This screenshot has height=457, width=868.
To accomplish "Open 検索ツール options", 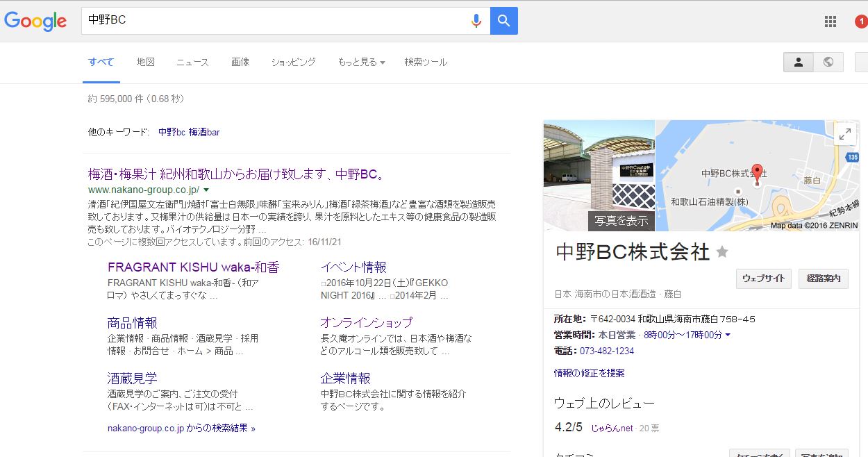I will click(426, 62).
